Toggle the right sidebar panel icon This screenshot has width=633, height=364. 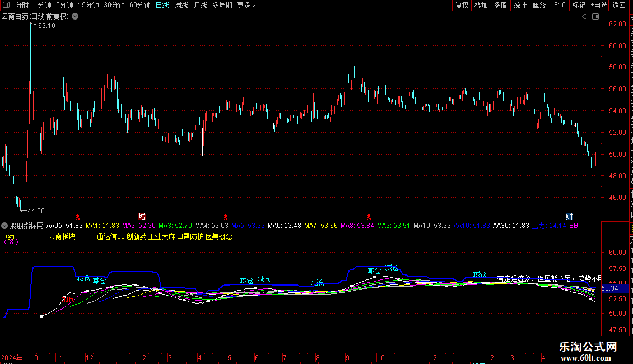click(x=595, y=17)
